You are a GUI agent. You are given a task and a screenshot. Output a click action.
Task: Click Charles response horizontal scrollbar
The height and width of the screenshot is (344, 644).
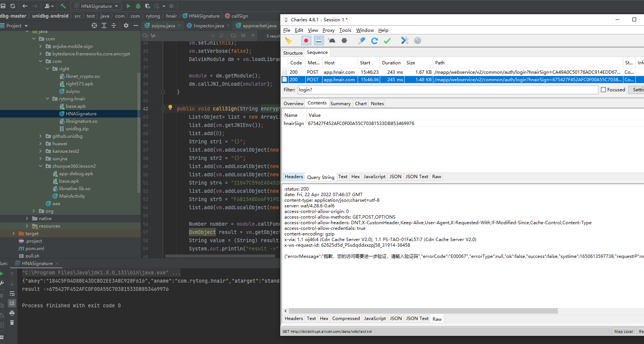(423, 311)
